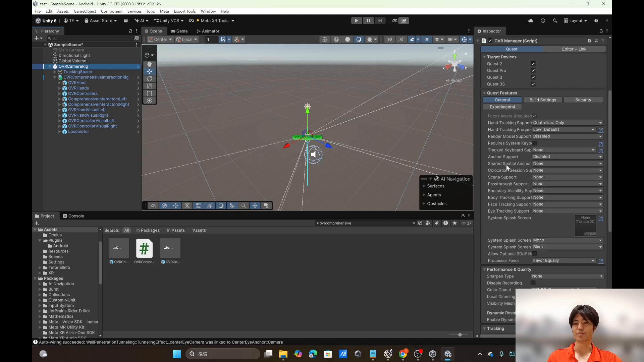Select Editor + Link platform tab
Screen dimensions: 644x362
pyautogui.click(x=574, y=49)
